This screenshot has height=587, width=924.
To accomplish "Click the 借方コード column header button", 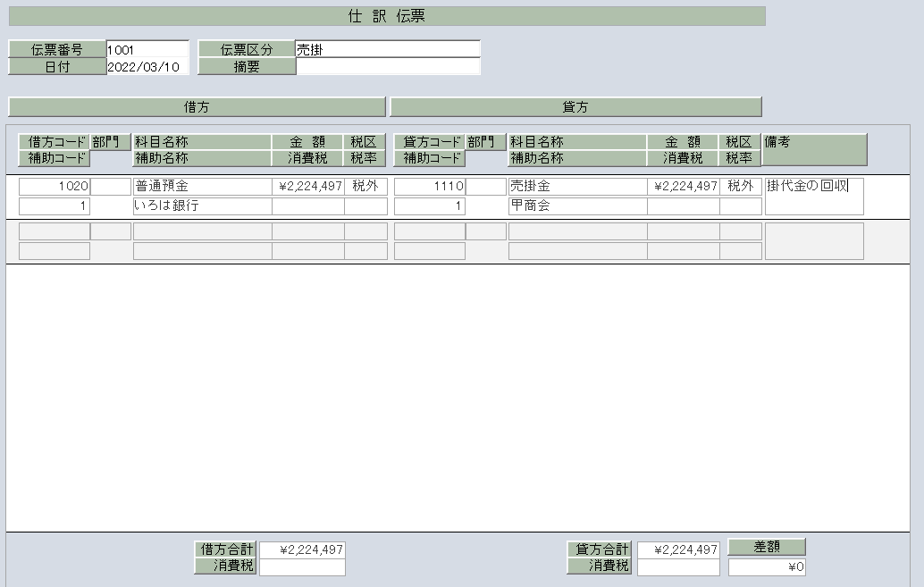I will [54, 142].
